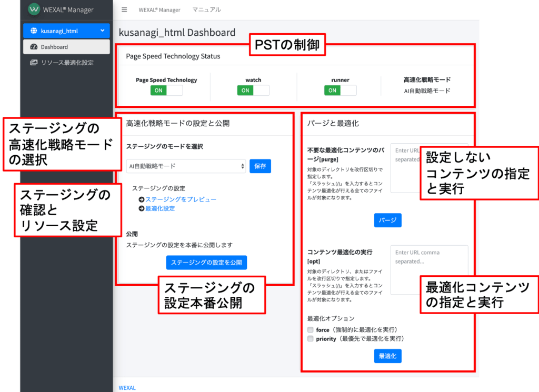Click the Dashboard gauge icon in sidebar
This screenshot has width=539, height=392.
pos(34,47)
